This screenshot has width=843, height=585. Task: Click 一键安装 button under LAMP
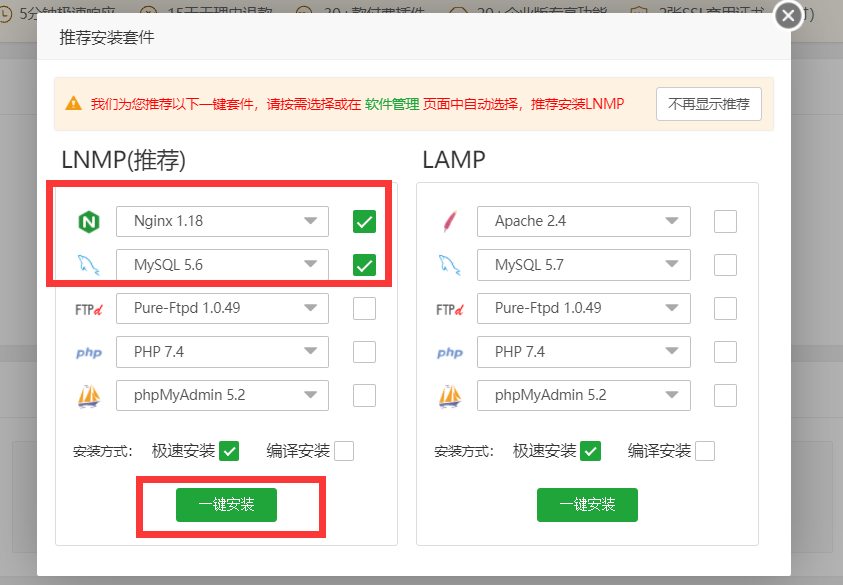tap(587, 505)
